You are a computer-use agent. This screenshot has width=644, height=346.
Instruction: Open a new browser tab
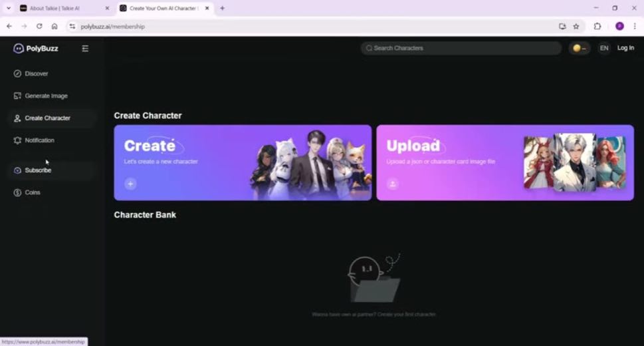pyautogui.click(x=222, y=8)
